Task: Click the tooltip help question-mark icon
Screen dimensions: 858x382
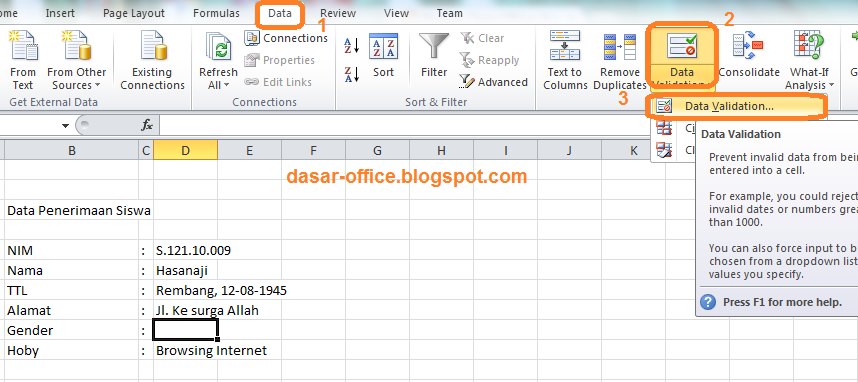Action: click(708, 302)
